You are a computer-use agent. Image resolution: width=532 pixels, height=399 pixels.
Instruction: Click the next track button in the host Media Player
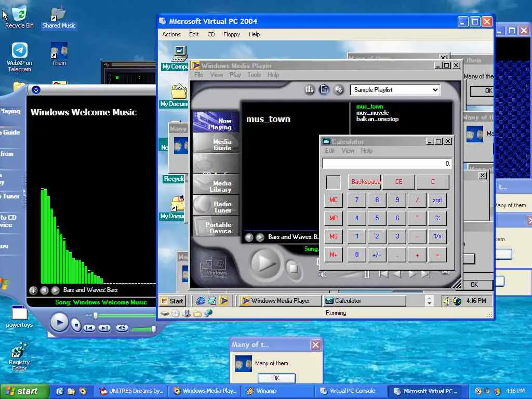104,328
